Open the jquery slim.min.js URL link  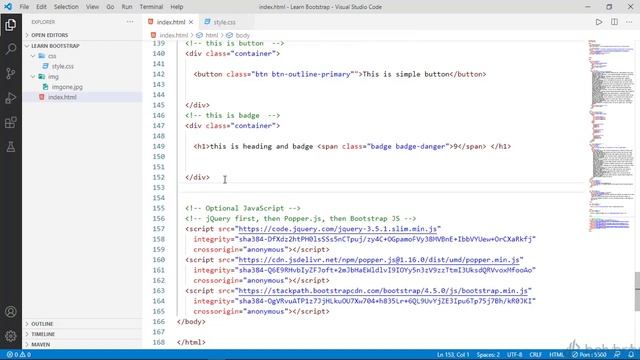pos(338,229)
